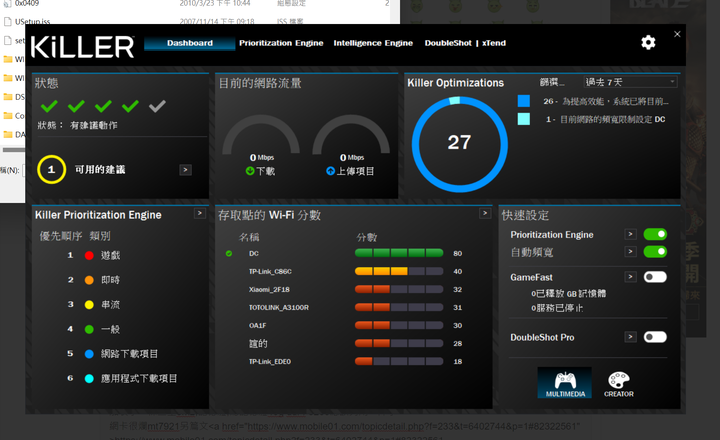Click the green dot for 一般 priority

89,329
